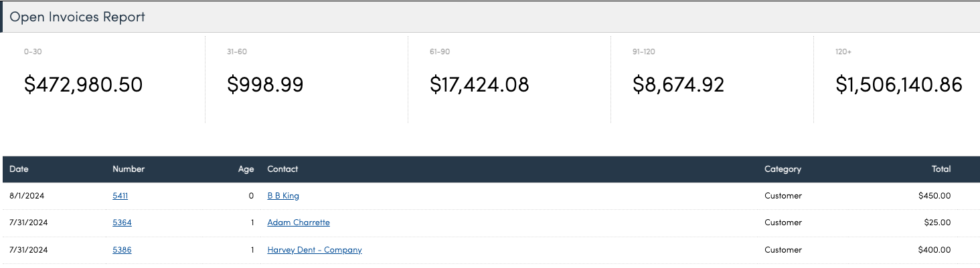Sort table by Date column header
The width and height of the screenshot is (980, 268).
pos(19,169)
